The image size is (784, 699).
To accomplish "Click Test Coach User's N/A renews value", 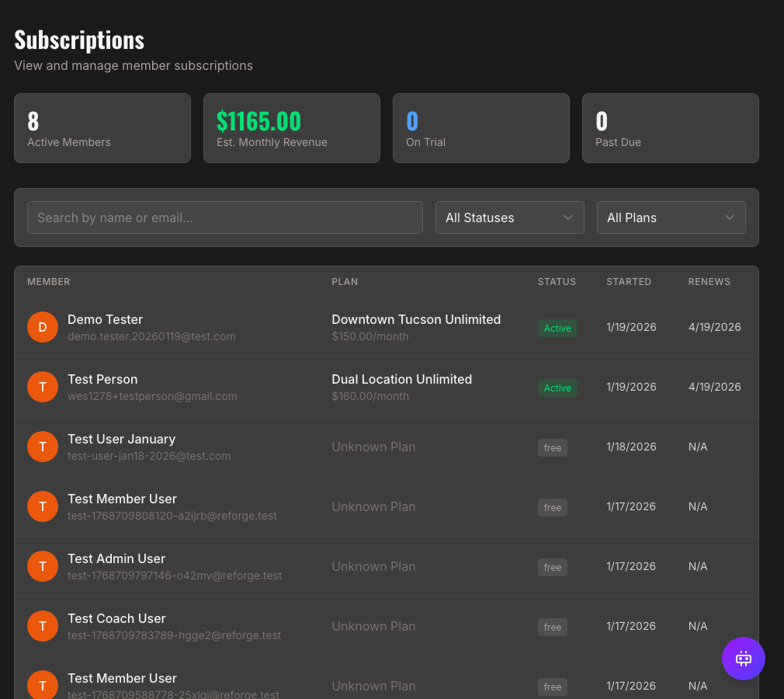I will pos(698,626).
